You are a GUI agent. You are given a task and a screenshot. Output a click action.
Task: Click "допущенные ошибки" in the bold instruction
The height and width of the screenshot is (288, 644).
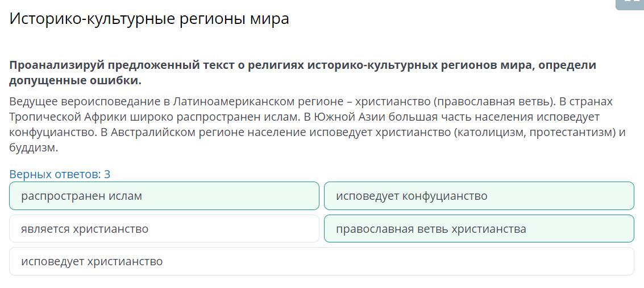coord(75,81)
